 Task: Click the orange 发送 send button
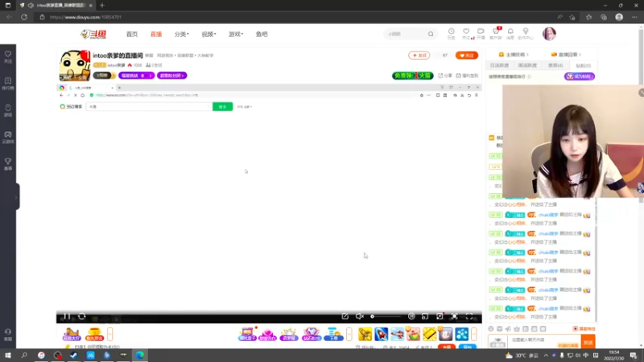point(588,342)
